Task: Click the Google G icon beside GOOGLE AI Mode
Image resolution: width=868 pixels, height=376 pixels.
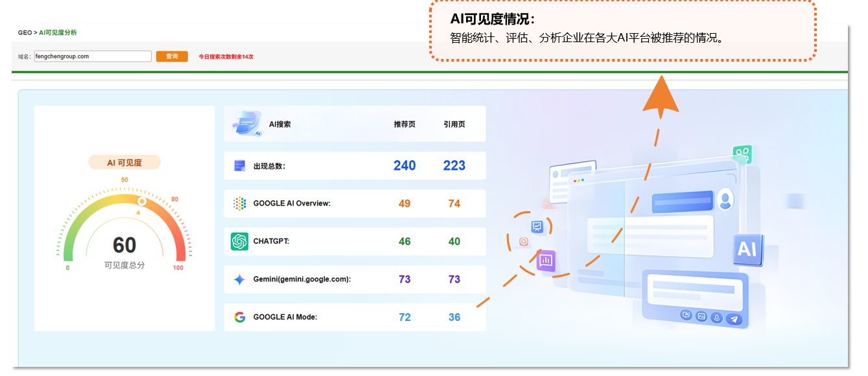Action: [x=239, y=317]
